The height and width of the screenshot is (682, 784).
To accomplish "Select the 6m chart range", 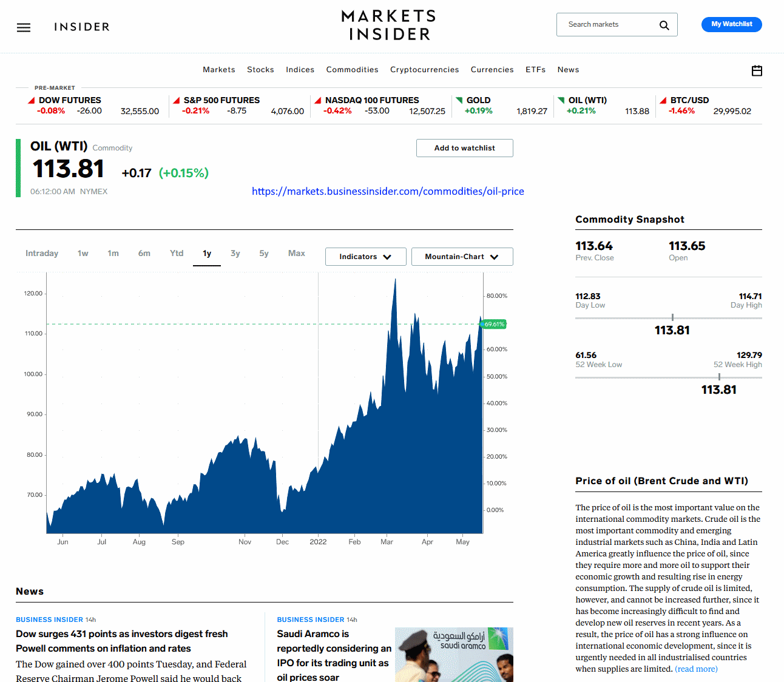I will tap(144, 253).
